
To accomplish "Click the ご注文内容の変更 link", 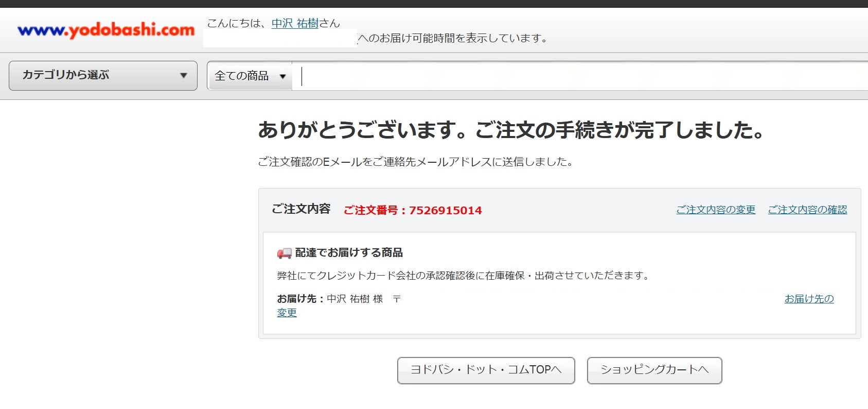I will click(x=715, y=210).
